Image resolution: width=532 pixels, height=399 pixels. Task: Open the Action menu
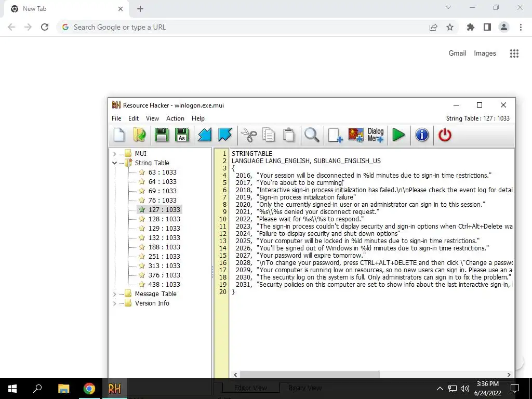pos(175,118)
